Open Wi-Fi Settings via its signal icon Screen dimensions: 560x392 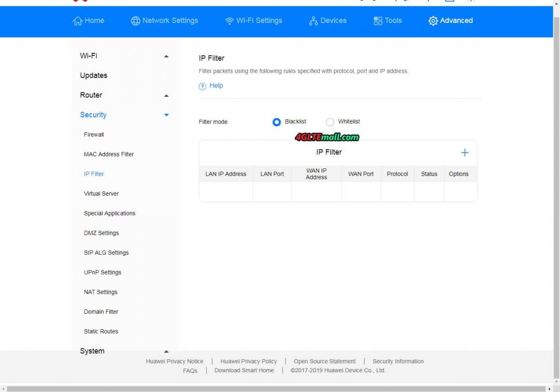(x=229, y=20)
